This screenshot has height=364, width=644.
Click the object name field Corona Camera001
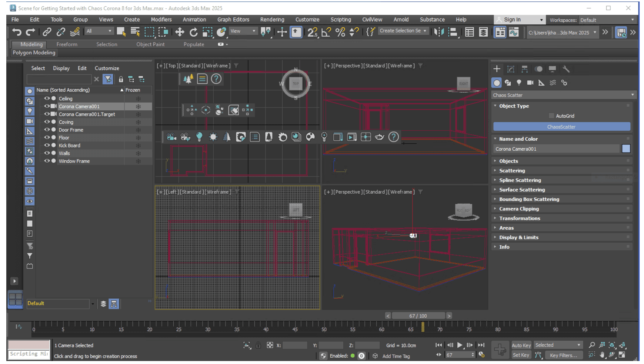(x=557, y=149)
